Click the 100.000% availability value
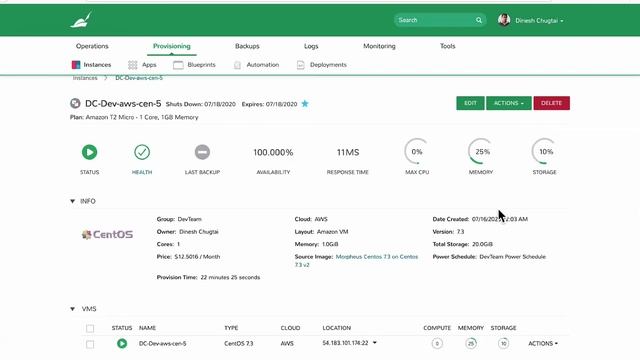This screenshot has width=640, height=360. coord(273,152)
